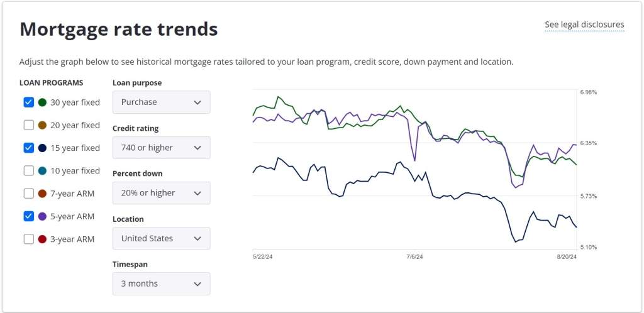Image resolution: width=644 pixels, height=313 pixels.
Task: Expand the Credit rating dropdown
Action: [161, 148]
